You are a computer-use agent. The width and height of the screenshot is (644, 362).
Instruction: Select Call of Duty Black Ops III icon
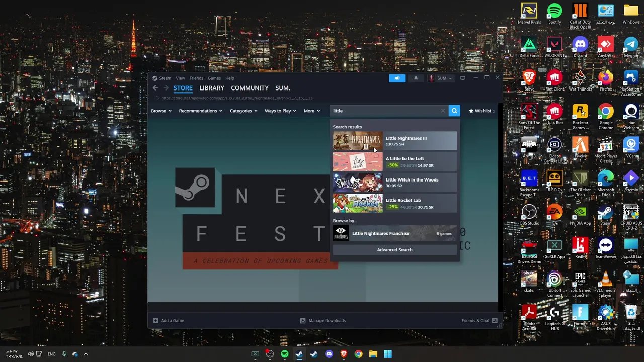580,16
